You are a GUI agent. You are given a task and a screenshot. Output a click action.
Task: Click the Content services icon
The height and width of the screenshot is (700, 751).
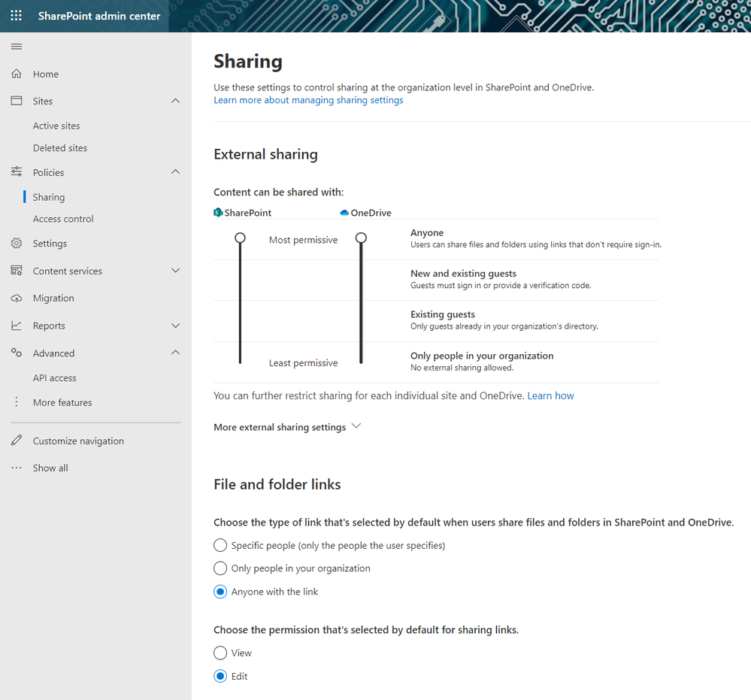coord(17,271)
